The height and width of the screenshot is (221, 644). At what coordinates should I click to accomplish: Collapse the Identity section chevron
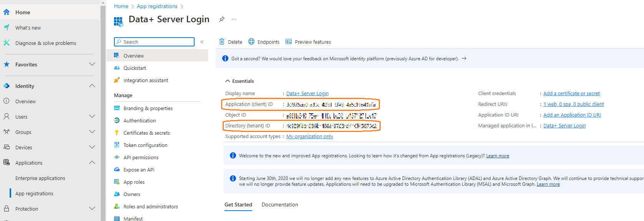pos(92,86)
